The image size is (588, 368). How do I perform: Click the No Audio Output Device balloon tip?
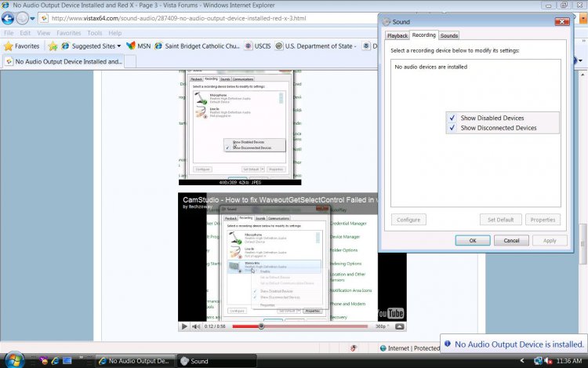coord(514,344)
